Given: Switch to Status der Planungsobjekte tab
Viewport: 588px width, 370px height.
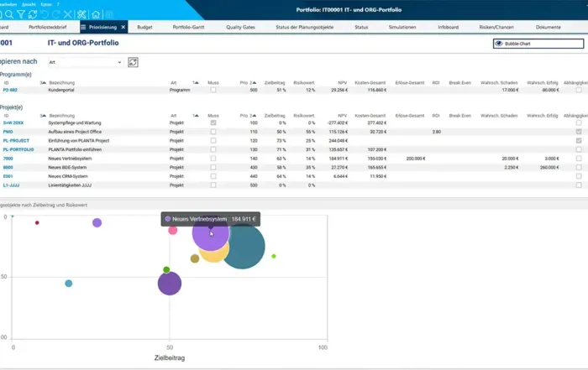Looking at the screenshot, I should 304,27.
